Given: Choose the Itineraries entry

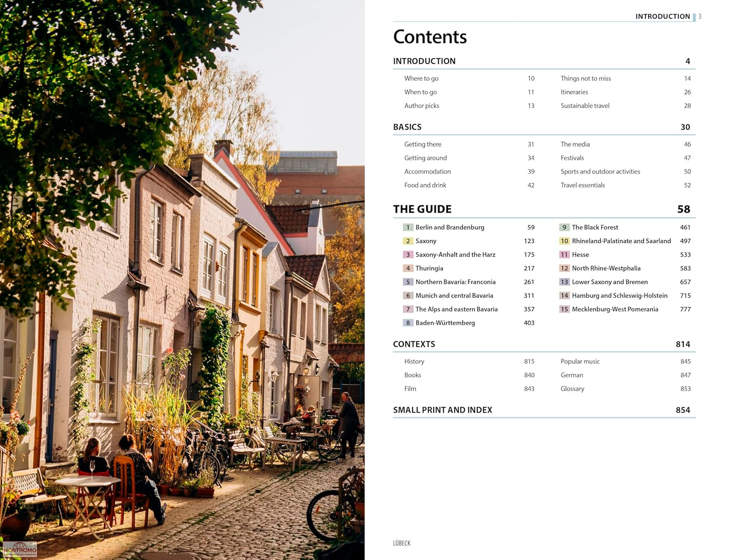Looking at the screenshot, I should 574,92.
